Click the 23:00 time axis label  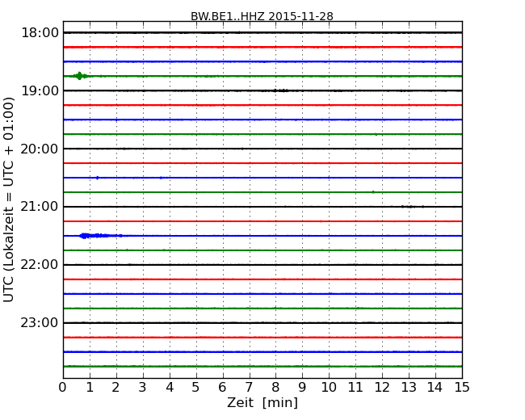point(40,323)
